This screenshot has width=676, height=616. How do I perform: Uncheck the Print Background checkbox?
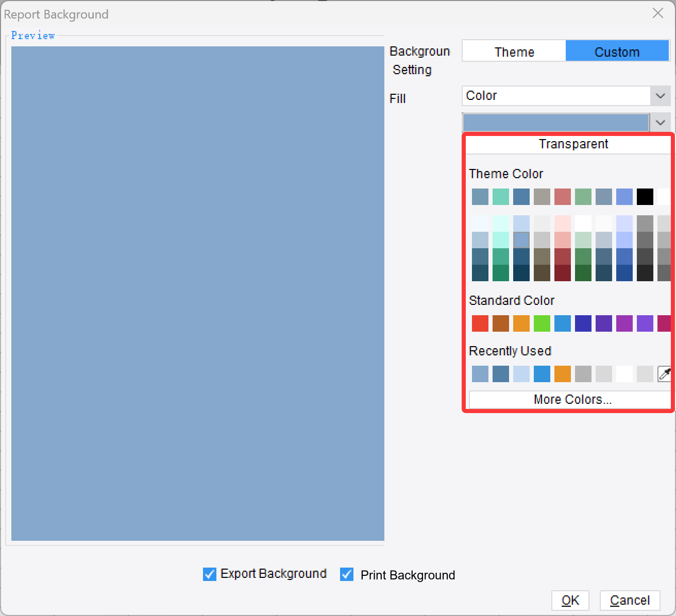346,575
